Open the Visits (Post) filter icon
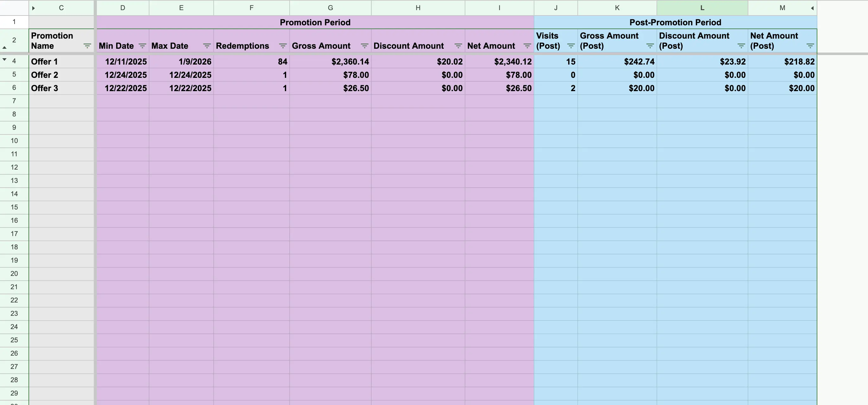The image size is (868, 405). click(x=571, y=46)
